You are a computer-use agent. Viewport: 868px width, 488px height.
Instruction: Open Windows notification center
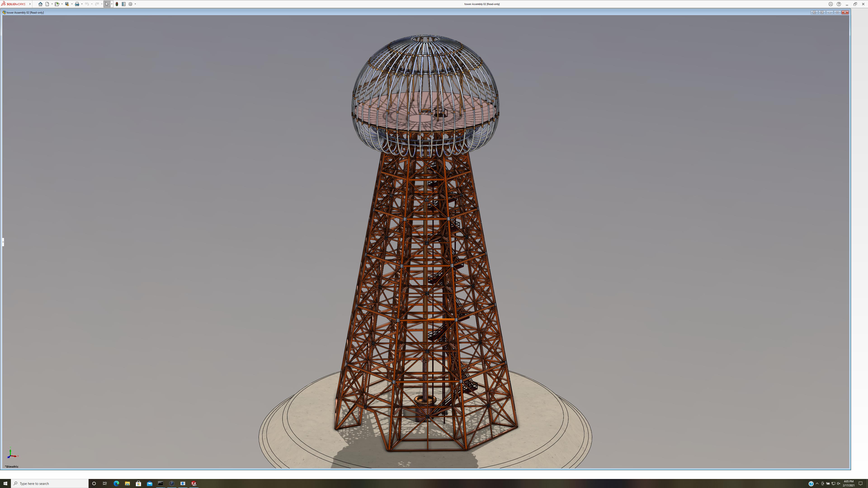pyautogui.click(x=861, y=484)
